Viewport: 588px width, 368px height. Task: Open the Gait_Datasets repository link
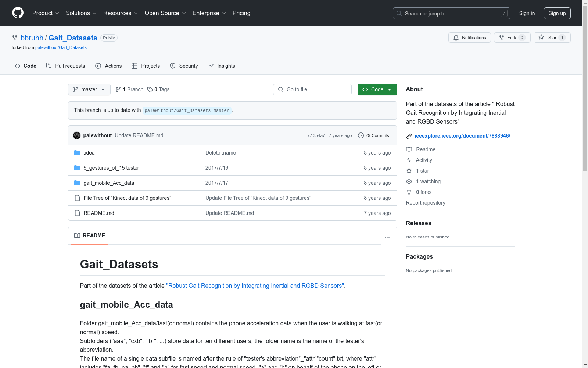pyautogui.click(x=73, y=38)
